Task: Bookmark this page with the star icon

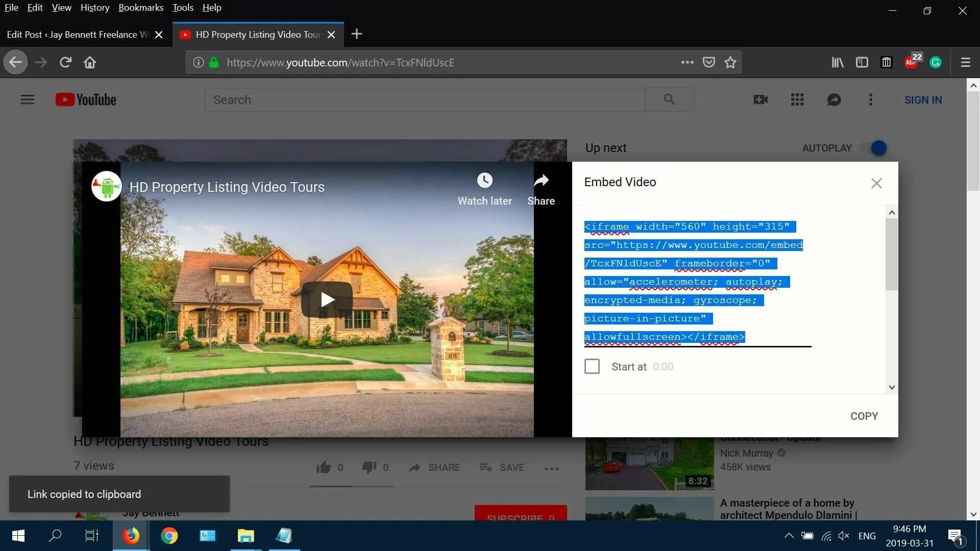Action: (x=730, y=62)
